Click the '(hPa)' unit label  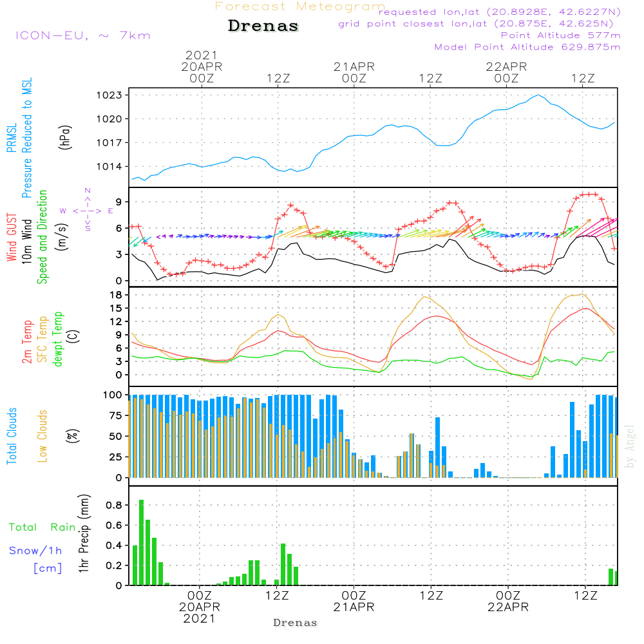pyautogui.click(x=64, y=137)
